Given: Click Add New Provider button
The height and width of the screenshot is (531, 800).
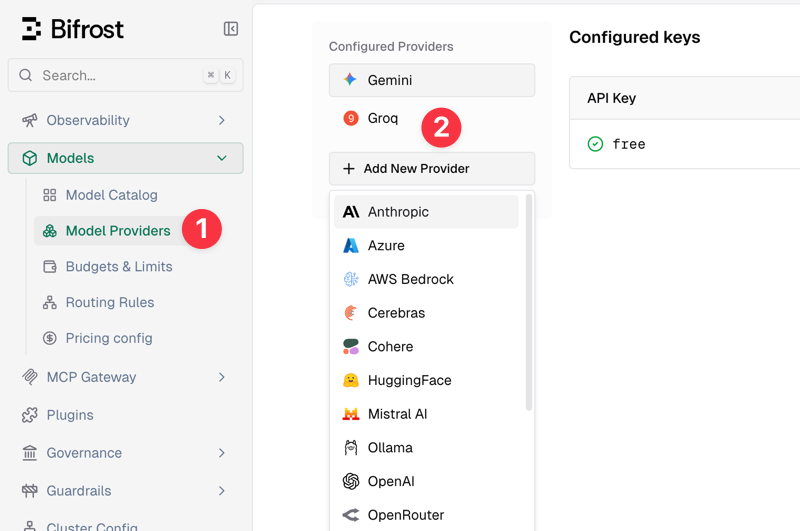Looking at the screenshot, I should click(x=432, y=168).
